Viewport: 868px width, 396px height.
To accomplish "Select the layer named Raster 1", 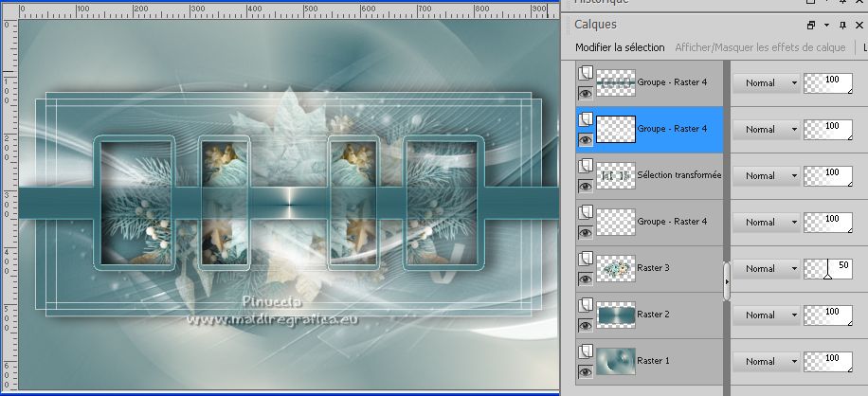I will point(653,361).
